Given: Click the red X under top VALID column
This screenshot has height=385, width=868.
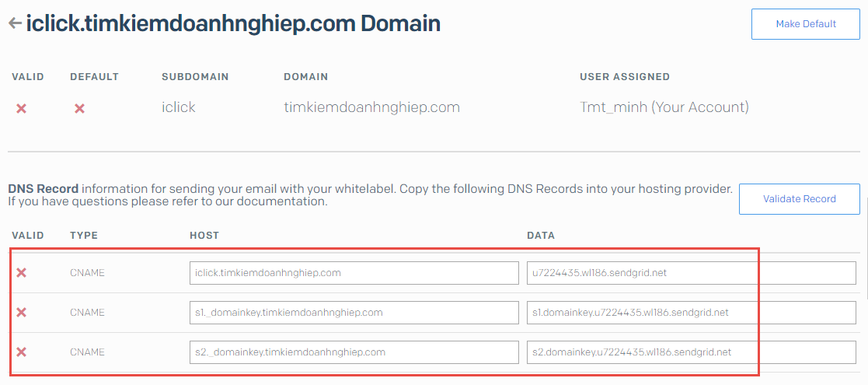Looking at the screenshot, I should pos(21,108).
